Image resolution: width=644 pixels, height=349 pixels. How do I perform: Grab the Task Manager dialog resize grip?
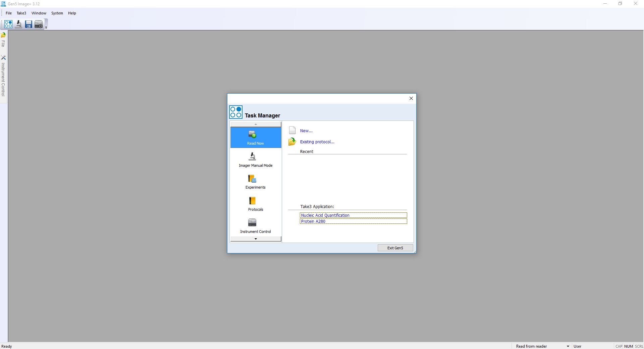pyautogui.click(x=415, y=251)
